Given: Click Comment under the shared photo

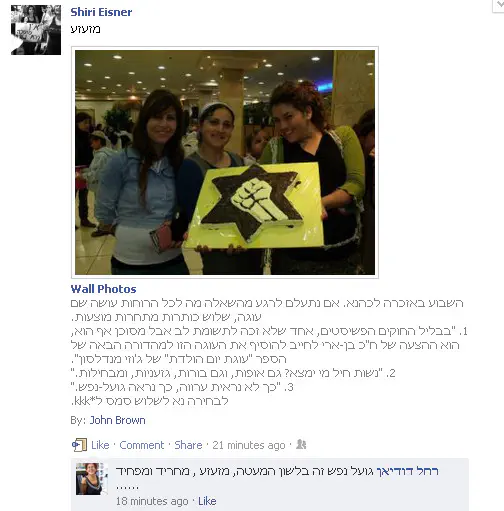Looking at the screenshot, I should (x=142, y=445).
